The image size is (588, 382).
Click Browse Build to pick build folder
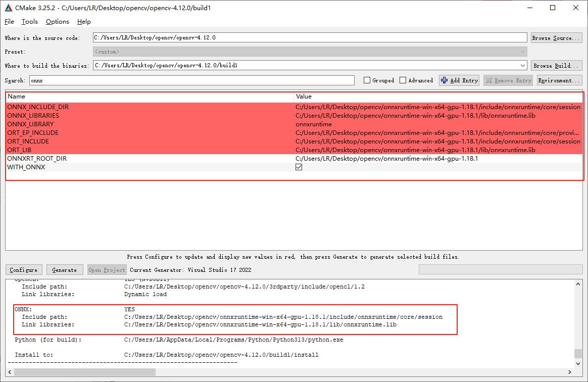[x=556, y=65]
